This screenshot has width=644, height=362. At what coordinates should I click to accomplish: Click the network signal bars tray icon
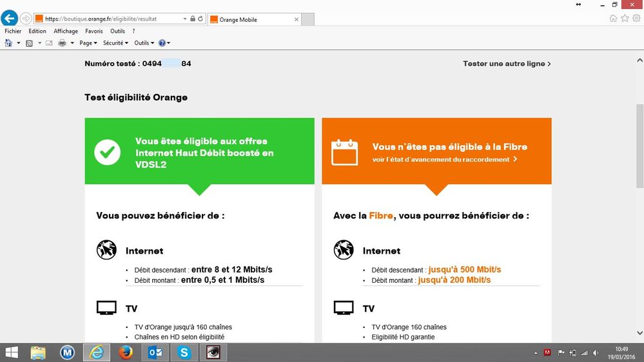point(584,352)
